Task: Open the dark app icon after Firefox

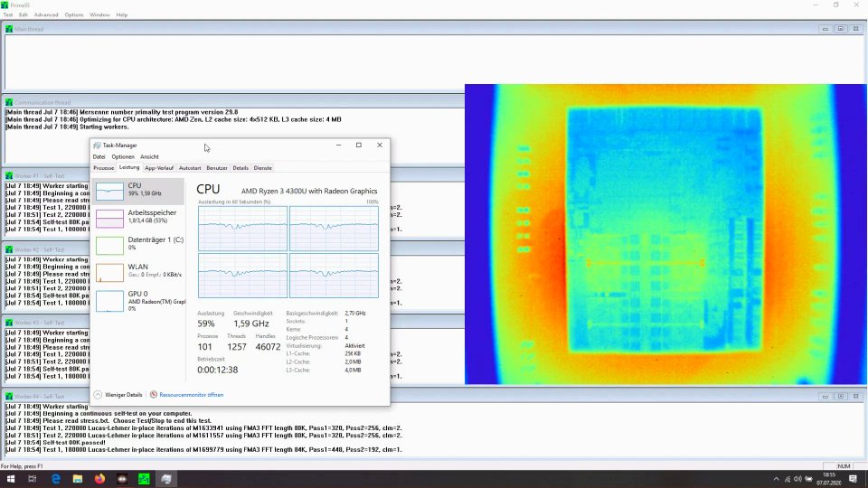Action: [122, 479]
